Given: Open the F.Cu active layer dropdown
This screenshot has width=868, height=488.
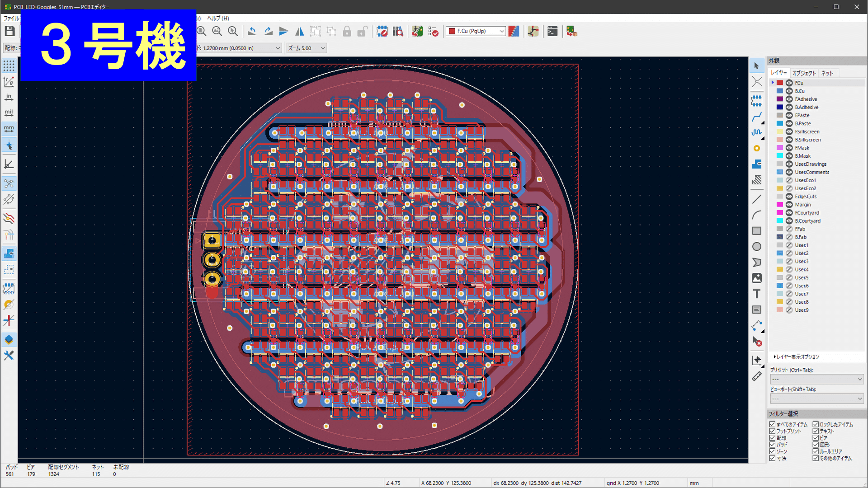Looking at the screenshot, I should (x=476, y=31).
